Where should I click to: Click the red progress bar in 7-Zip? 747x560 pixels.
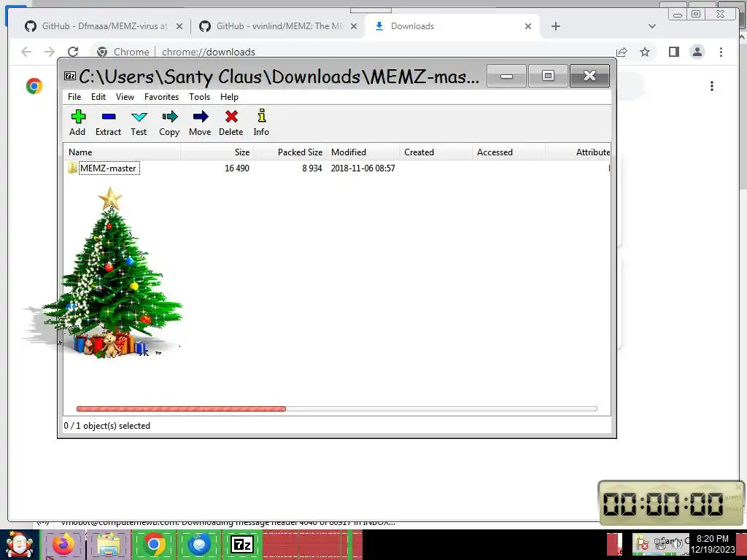tap(181, 408)
